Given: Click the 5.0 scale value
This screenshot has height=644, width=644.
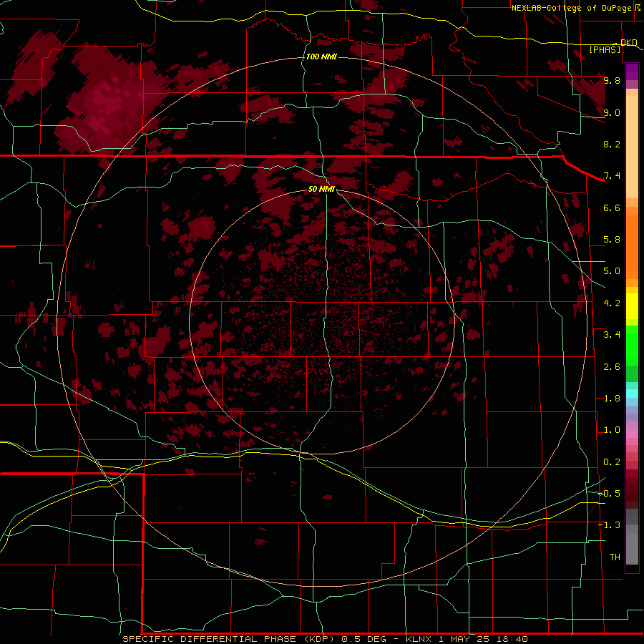Looking at the screenshot, I should [612, 271].
